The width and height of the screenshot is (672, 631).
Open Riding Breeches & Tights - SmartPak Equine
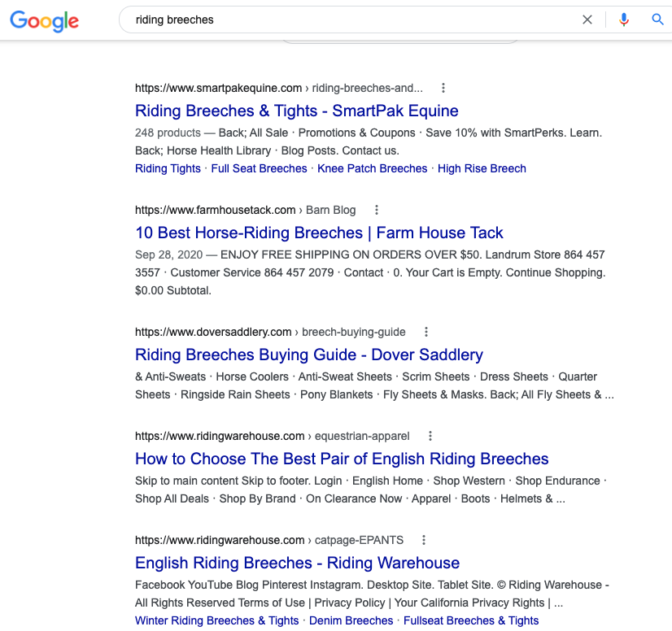297,111
